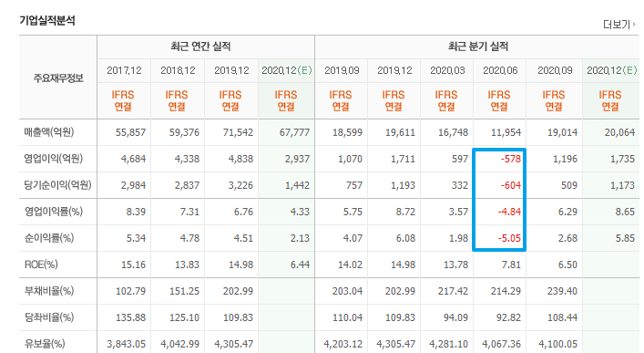Click the 부채비율(%) row label
Viewport: 644px width, 353px height.
49,291
